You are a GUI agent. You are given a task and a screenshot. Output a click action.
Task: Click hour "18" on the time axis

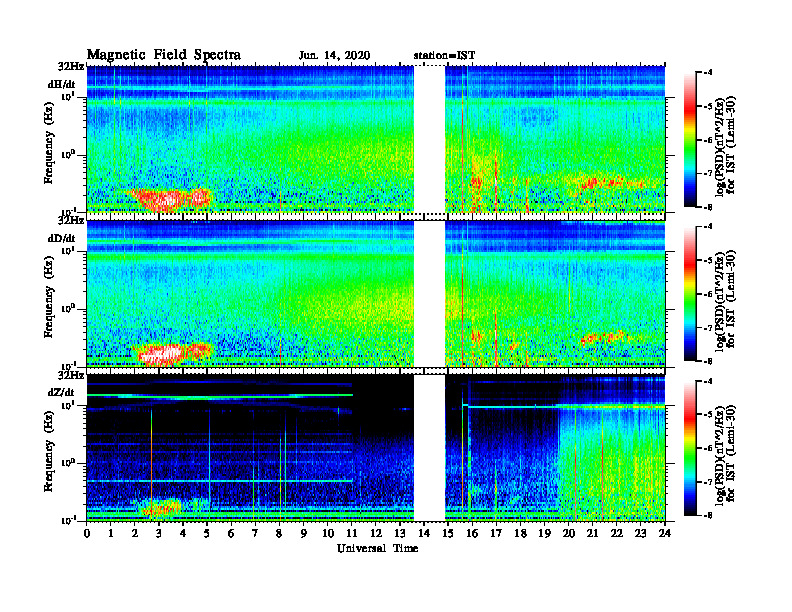click(x=520, y=534)
